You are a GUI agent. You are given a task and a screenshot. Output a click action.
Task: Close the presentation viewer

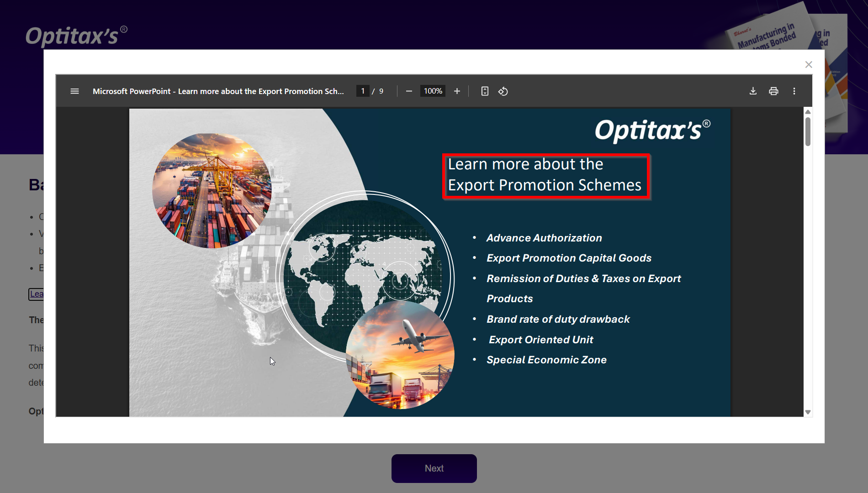click(x=809, y=64)
